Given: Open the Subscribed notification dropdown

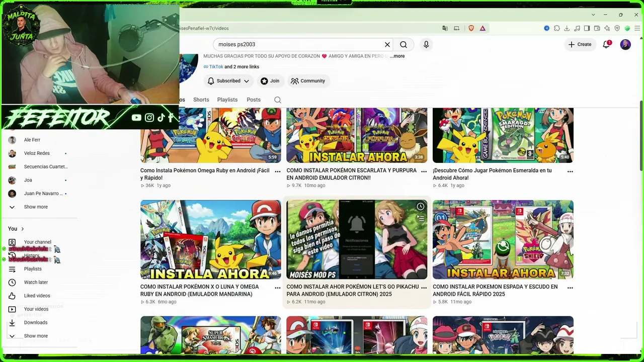Looking at the screenshot, I should (228, 81).
